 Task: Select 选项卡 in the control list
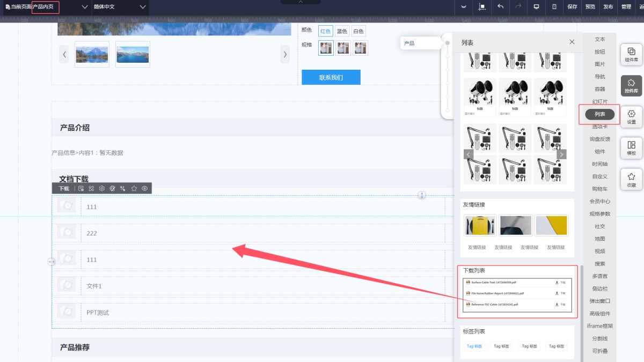[599, 127]
